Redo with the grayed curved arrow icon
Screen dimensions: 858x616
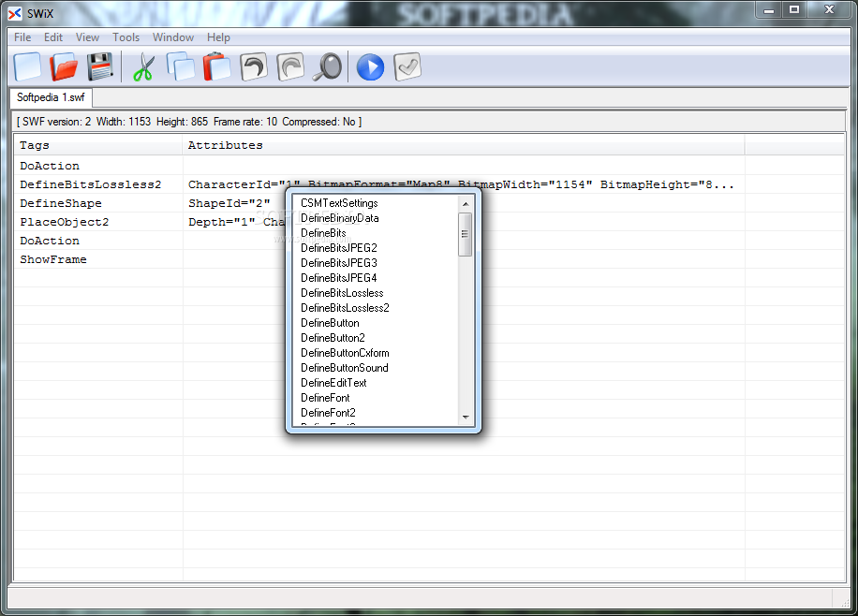click(x=290, y=66)
